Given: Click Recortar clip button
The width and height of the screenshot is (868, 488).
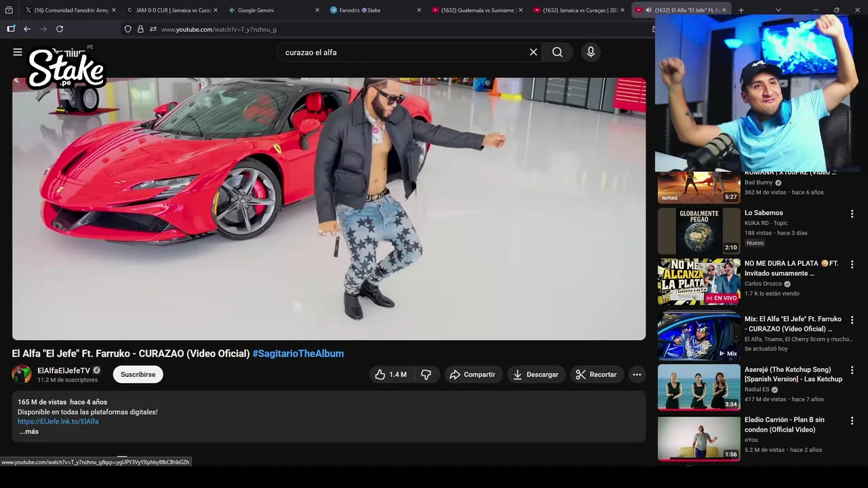Looking at the screenshot, I should coord(596,374).
